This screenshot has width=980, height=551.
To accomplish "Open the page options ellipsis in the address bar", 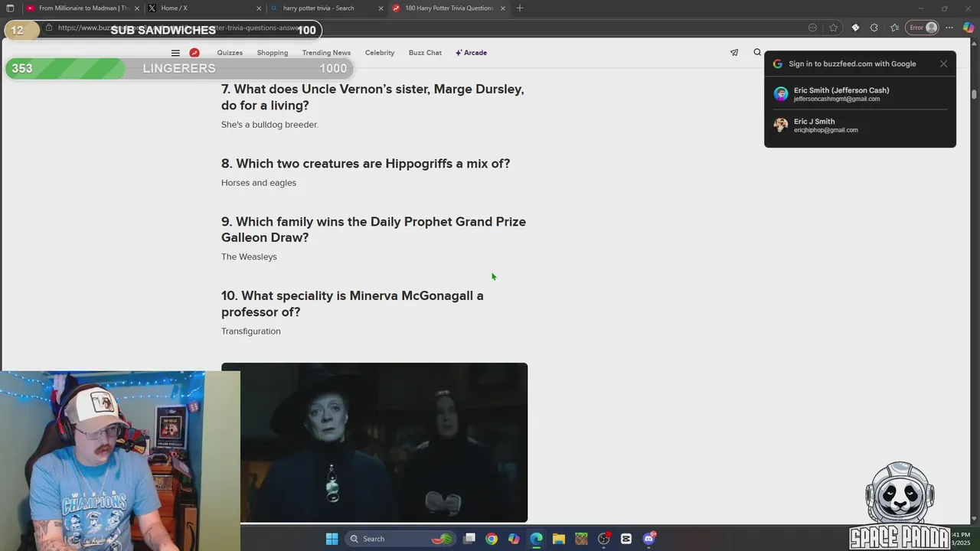I will (x=812, y=28).
